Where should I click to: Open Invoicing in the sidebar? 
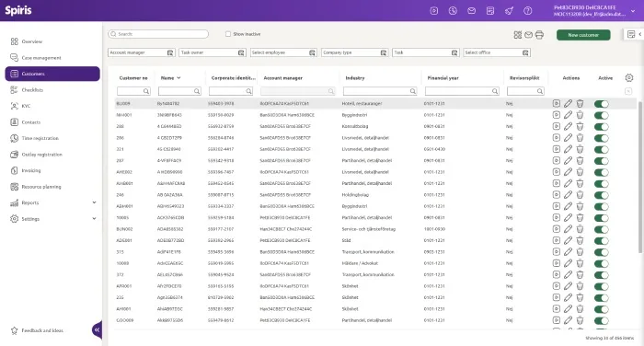(30, 170)
